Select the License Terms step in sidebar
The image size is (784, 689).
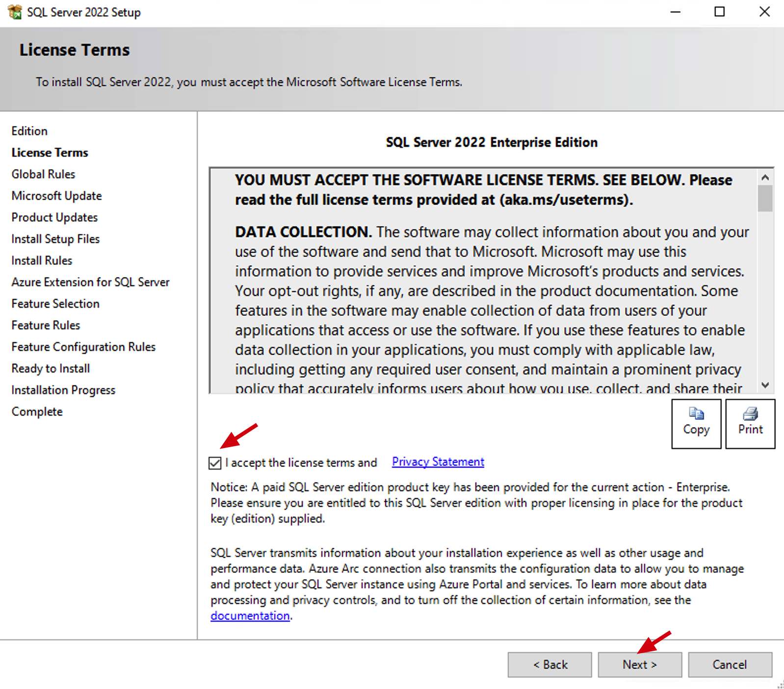click(x=50, y=153)
